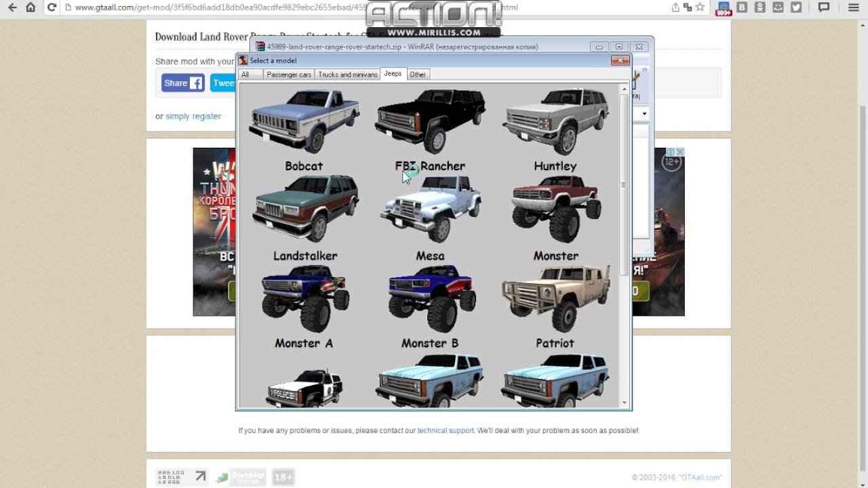Viewport: 868px width, 488px height.
Task: Reload the page with the refresh icon
Action: tap(52, 7)
